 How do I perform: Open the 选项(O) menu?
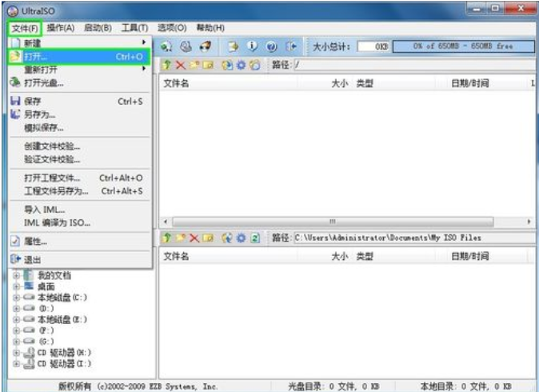click(x=172, y=28)
